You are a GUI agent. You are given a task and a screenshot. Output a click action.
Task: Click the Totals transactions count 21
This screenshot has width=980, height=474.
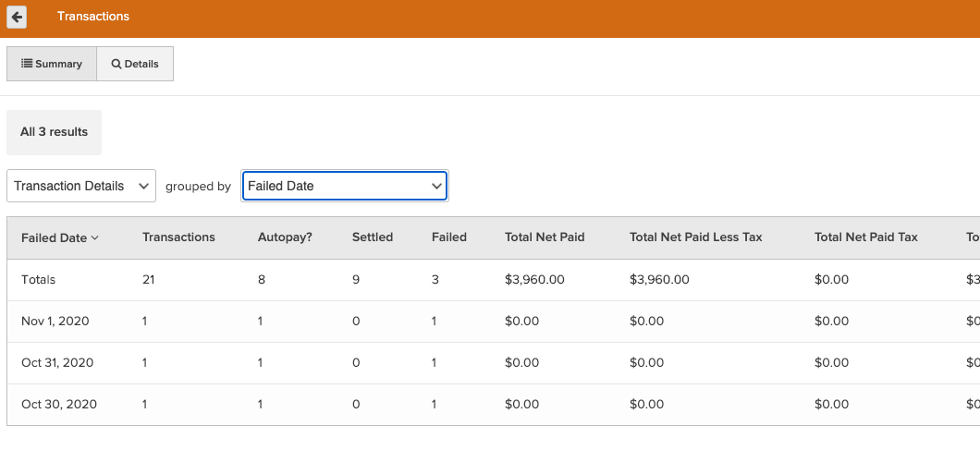tap(149, 279)
